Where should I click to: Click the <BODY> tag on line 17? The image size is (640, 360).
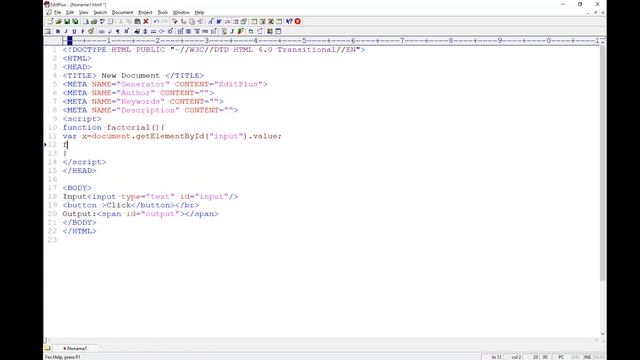coord(77,188)
